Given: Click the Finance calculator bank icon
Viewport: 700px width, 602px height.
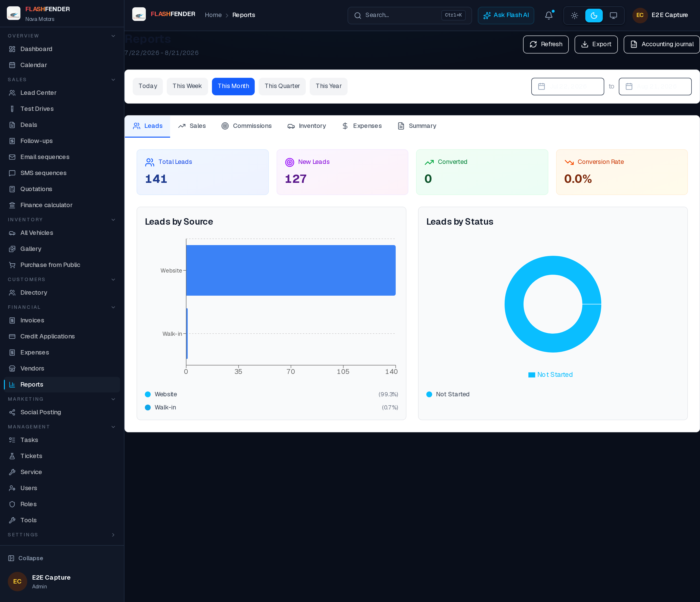Looking at the screenshot, I should click(x=12, y=205).
